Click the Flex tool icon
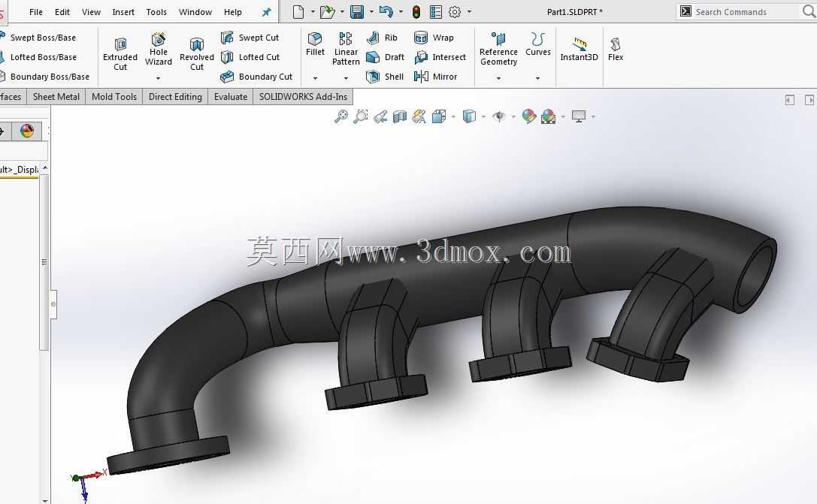 tap(616, 44)
